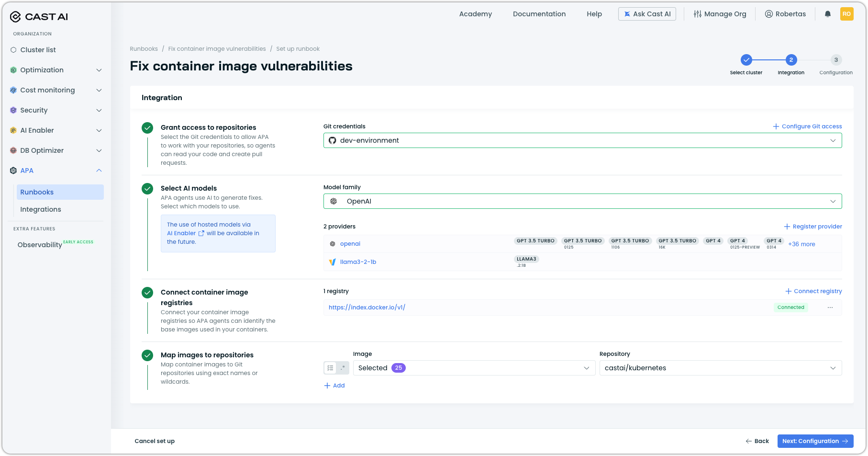Expand the Optimization menu
The height and width of the screenshot is (456, 868).
pos(99,70)
